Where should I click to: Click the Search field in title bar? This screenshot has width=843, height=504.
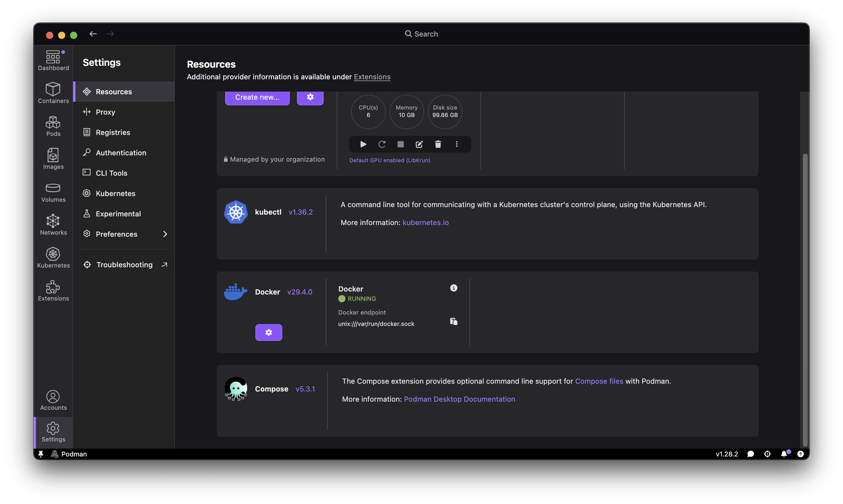pos(421,34)
